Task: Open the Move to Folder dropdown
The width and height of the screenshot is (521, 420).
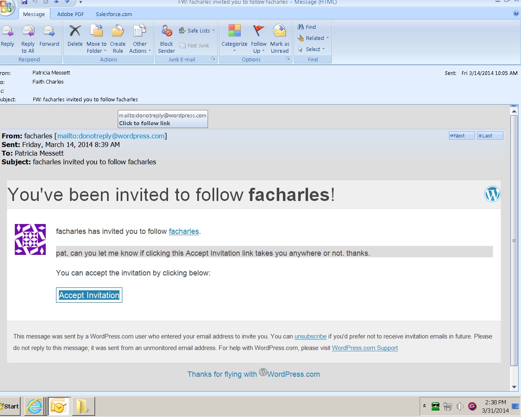Action: coord(96,37)
